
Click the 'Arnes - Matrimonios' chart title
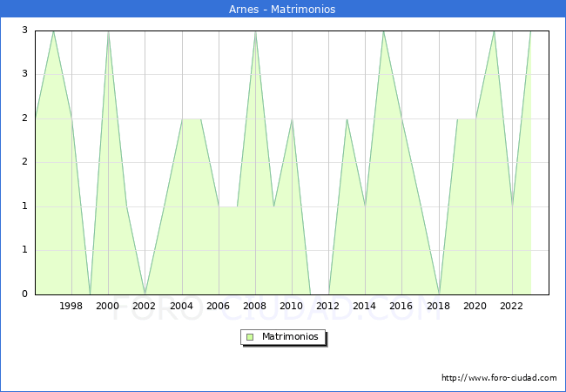pos(283,9)
